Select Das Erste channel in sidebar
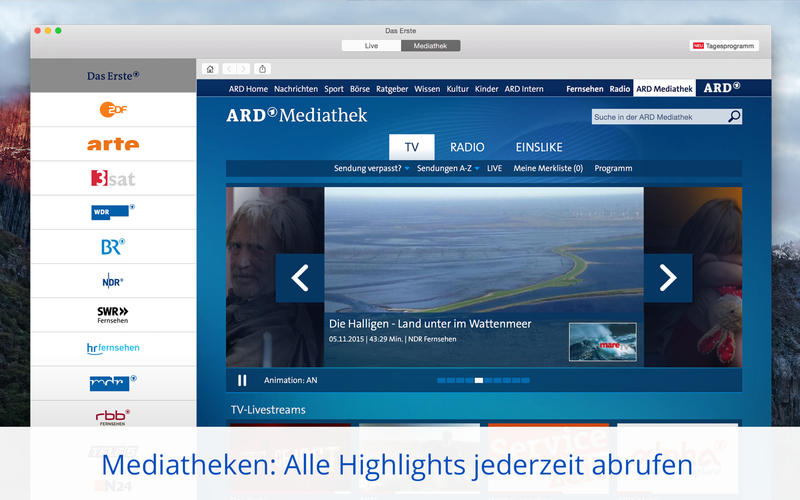The width and height of the screenshot is (800, 500). point(113,76)
